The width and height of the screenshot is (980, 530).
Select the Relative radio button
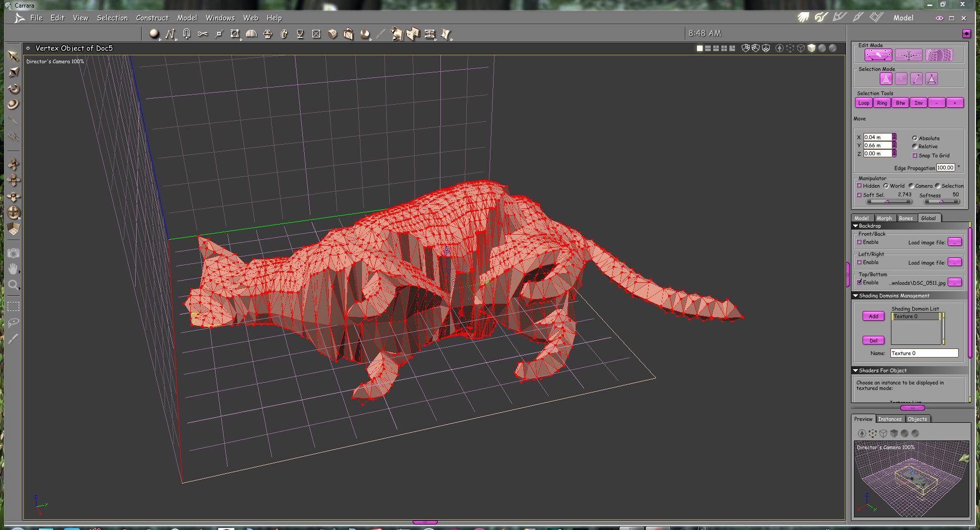[x=915, y=146]
